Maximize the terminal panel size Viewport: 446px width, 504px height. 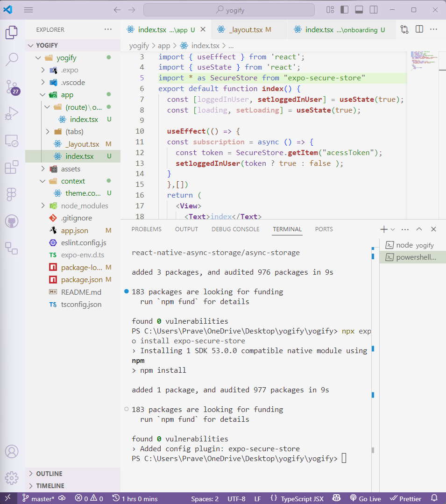419,229
